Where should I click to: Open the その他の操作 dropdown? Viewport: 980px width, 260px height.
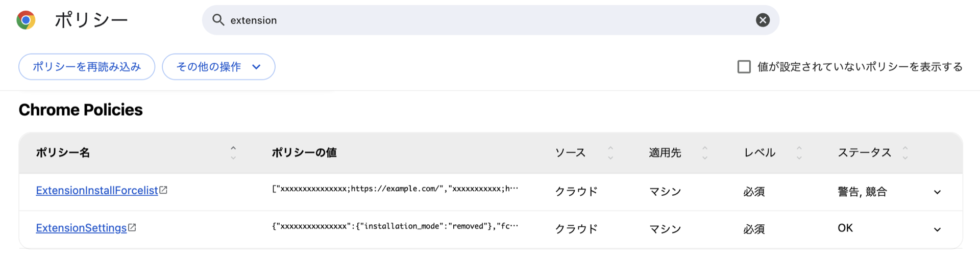click(218, 67)
